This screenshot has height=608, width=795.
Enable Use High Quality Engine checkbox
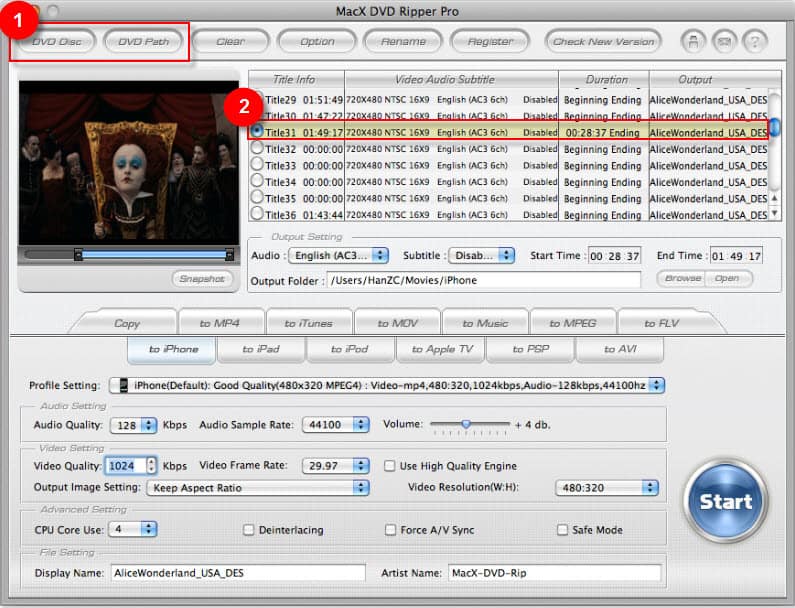tap(389, 466)
